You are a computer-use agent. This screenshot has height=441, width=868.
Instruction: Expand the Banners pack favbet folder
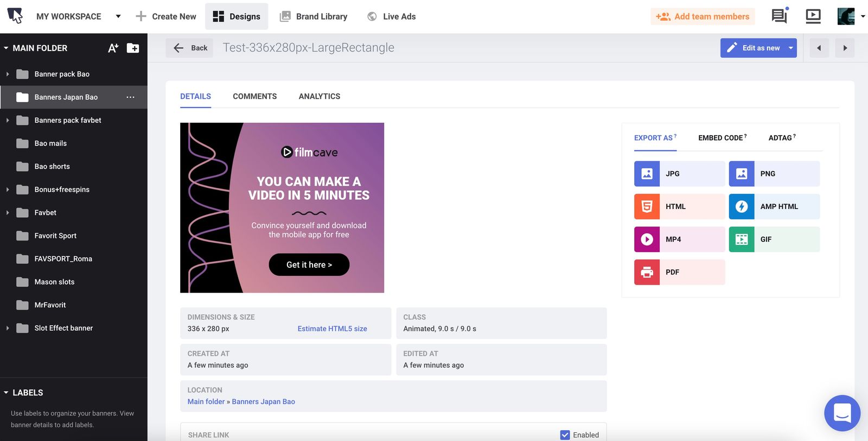(x=8, y=120)
